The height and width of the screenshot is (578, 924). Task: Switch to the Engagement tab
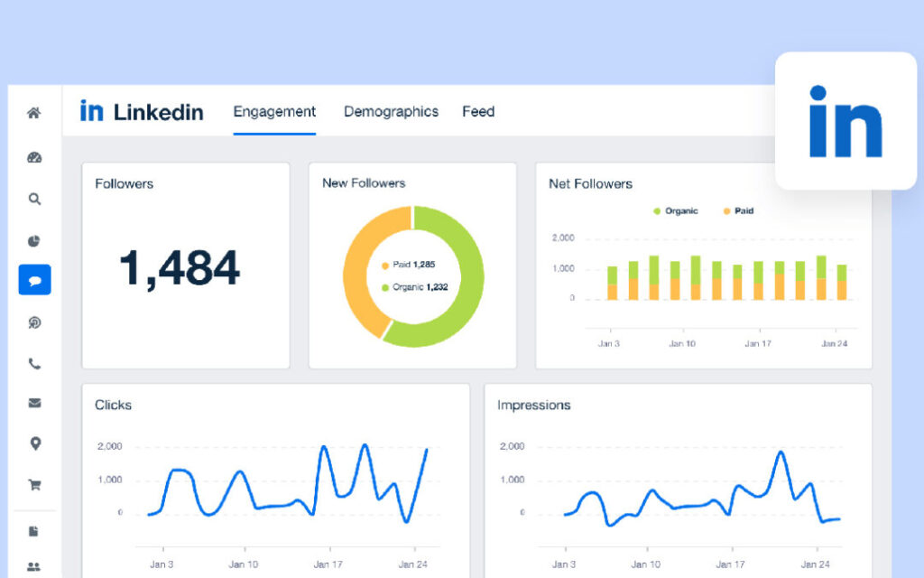pos(274,112)
